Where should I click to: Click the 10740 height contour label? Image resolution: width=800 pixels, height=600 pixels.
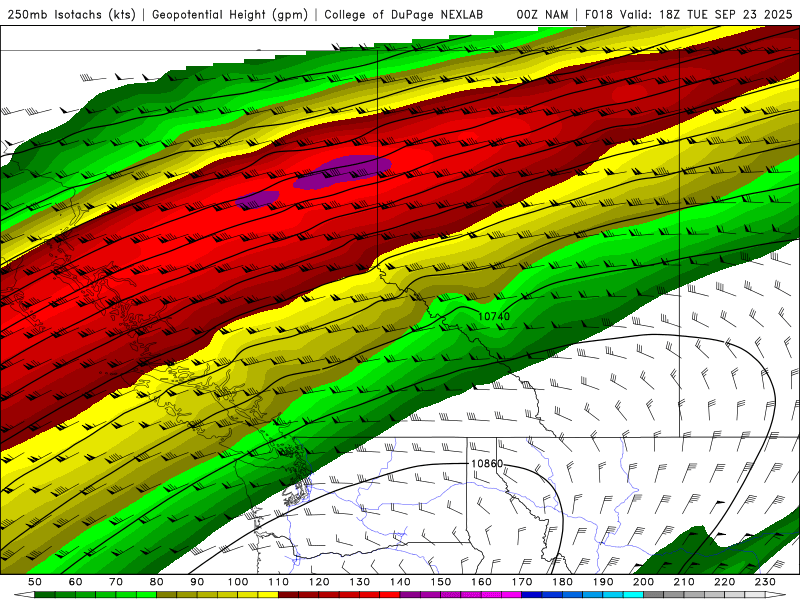point(493,317)
